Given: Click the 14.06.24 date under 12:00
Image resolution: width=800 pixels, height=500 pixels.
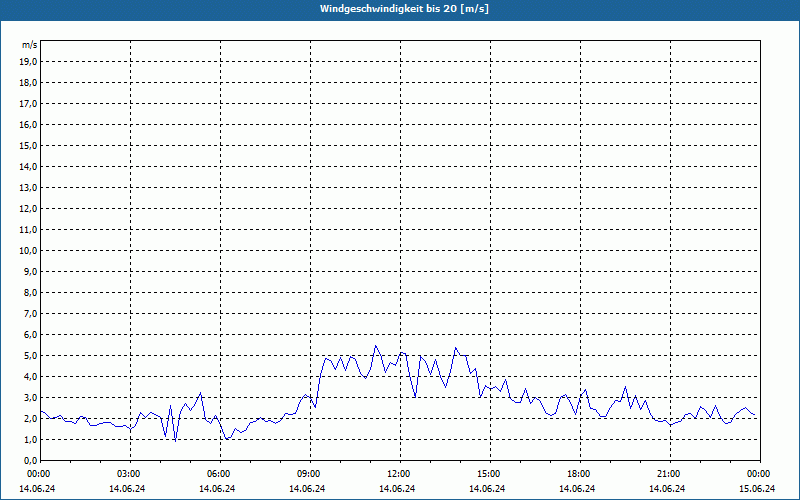Looking at the screenshot, I should click(x=397, y=488).
